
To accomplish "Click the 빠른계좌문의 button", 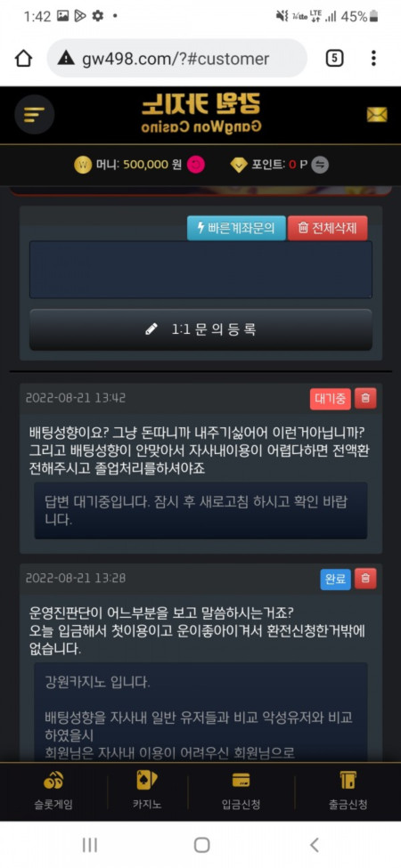I will [x=236, y=228].
